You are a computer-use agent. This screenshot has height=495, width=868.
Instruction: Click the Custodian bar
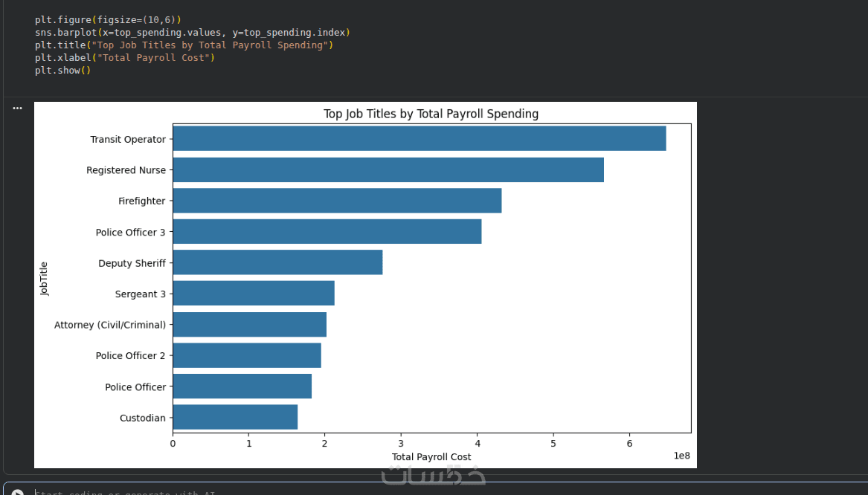235,418
